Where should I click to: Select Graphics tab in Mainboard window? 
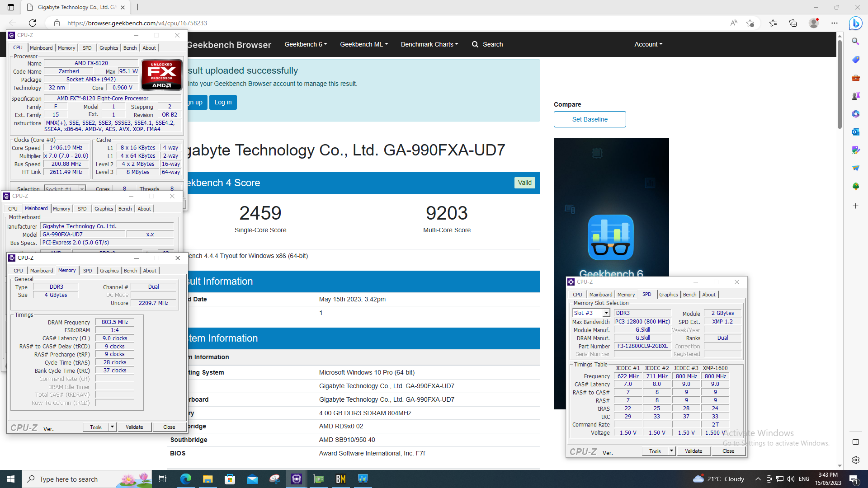click(104, 209)
